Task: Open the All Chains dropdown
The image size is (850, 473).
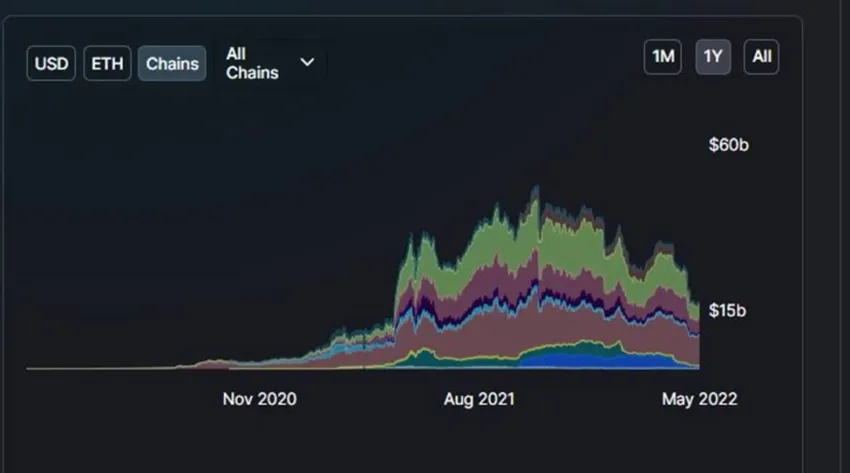Action: [271, 63]
